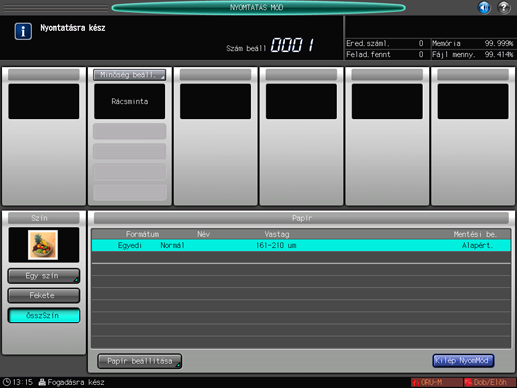The image size is (517, 388).
Task: Click the Memória 99.999% value
Action: (499, 43)
